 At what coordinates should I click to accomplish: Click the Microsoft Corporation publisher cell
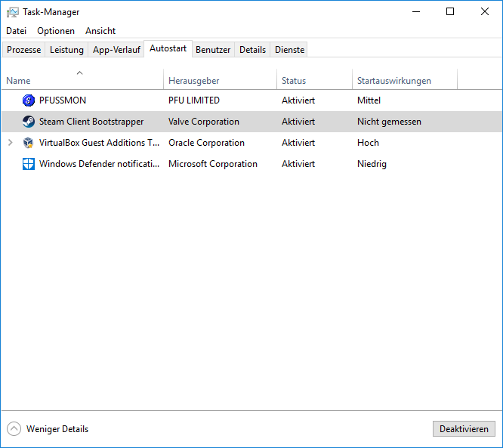coord(213,164)
